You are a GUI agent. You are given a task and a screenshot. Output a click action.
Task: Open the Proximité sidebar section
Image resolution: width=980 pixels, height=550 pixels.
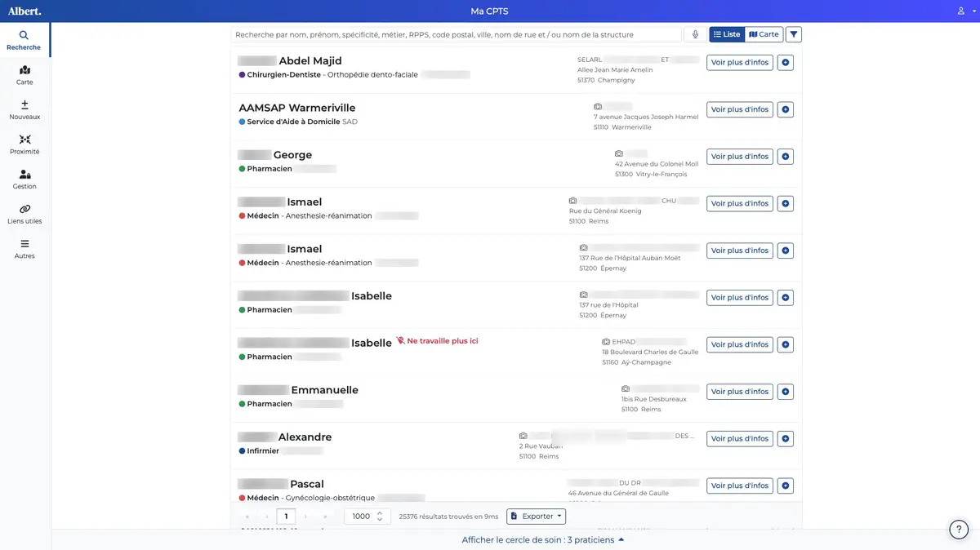pos(24,144)
